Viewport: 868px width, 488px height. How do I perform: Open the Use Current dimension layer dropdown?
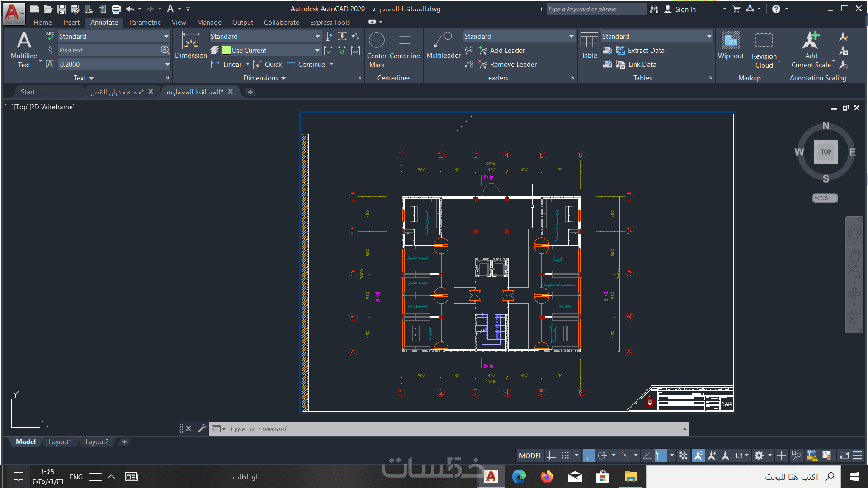317,51
